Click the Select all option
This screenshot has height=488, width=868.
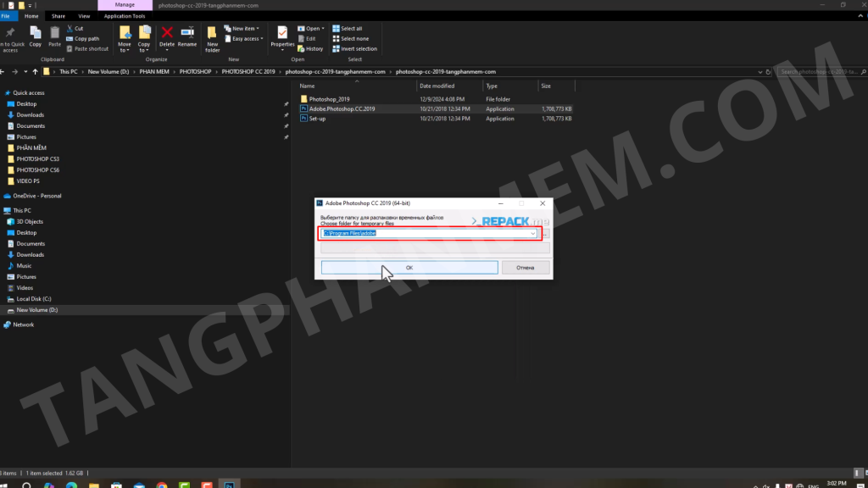tap(350, 28)
